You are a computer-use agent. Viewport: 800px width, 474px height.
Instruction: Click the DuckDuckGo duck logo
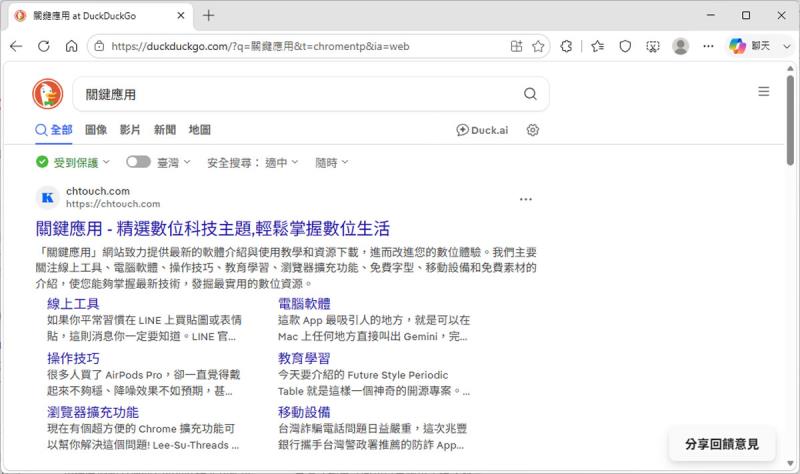pyautogui.click(x=47, y=94)
